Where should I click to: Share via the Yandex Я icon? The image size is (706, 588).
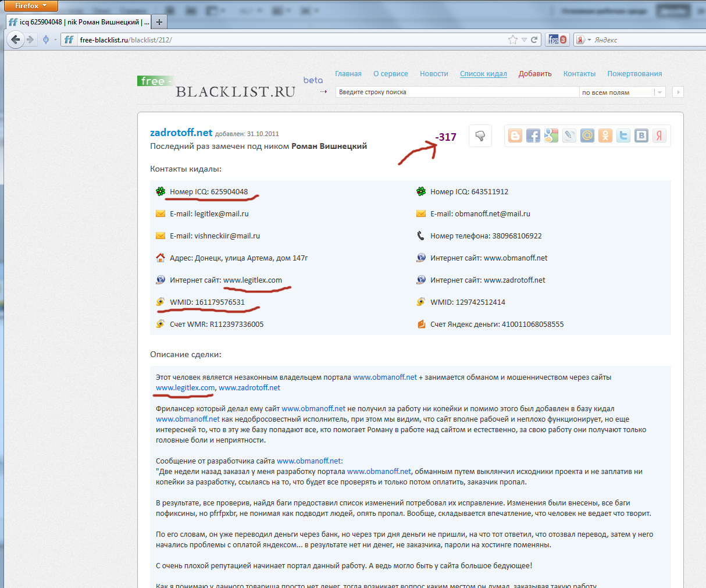tap(659, 136)
